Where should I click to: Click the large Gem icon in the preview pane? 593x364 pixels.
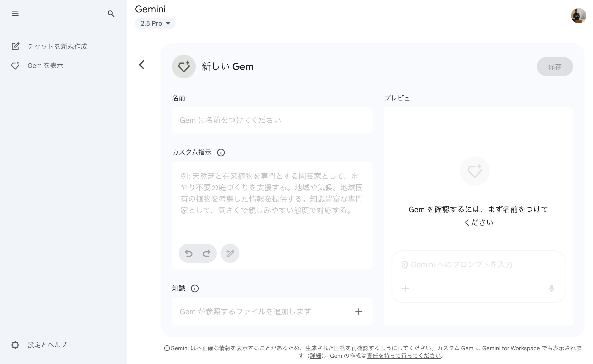coord(475,171)
